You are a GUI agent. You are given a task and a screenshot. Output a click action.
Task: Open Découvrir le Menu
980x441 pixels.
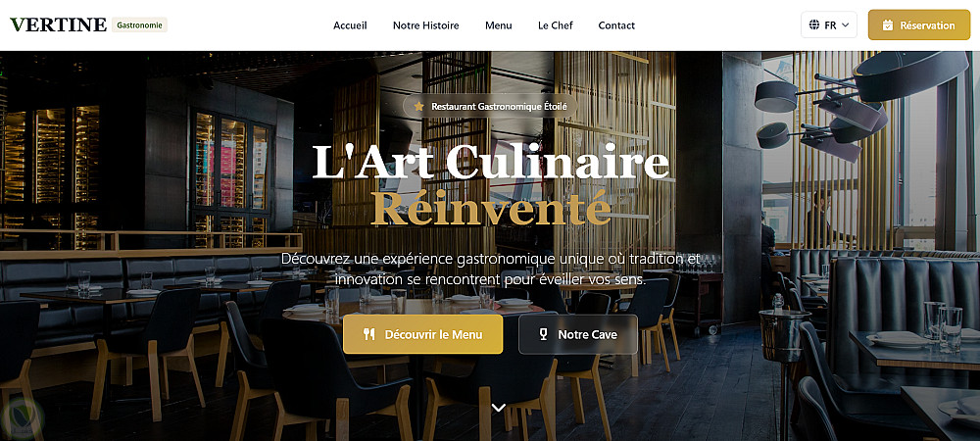pos(423,334)
